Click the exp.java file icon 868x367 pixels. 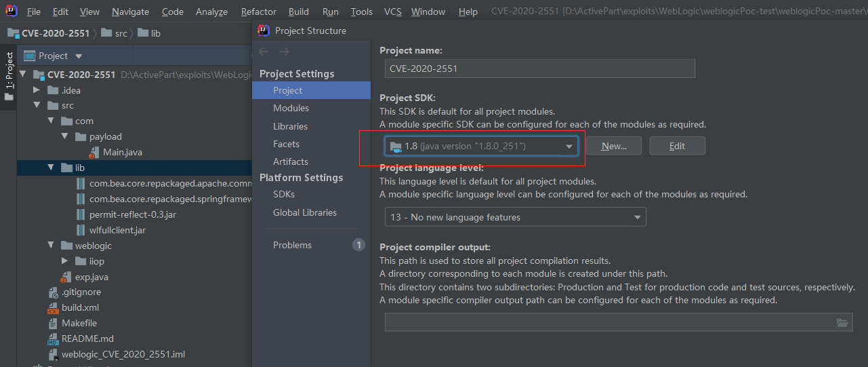coord(66,277)
